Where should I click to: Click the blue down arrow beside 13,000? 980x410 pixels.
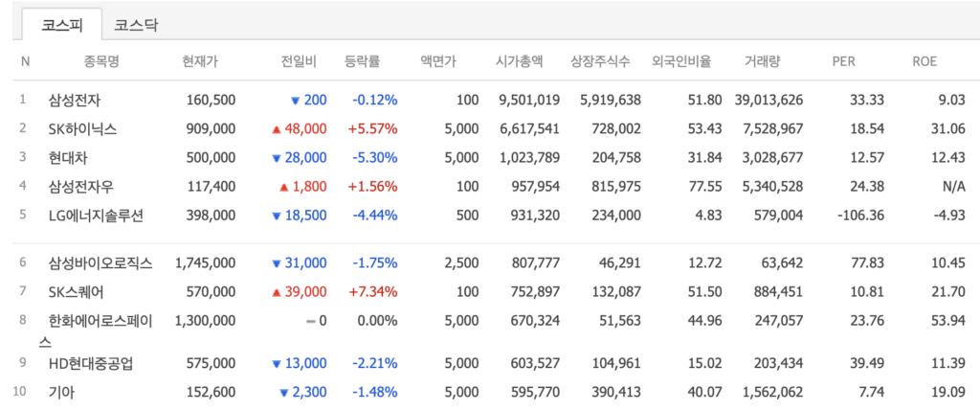(x=277, y=364)
